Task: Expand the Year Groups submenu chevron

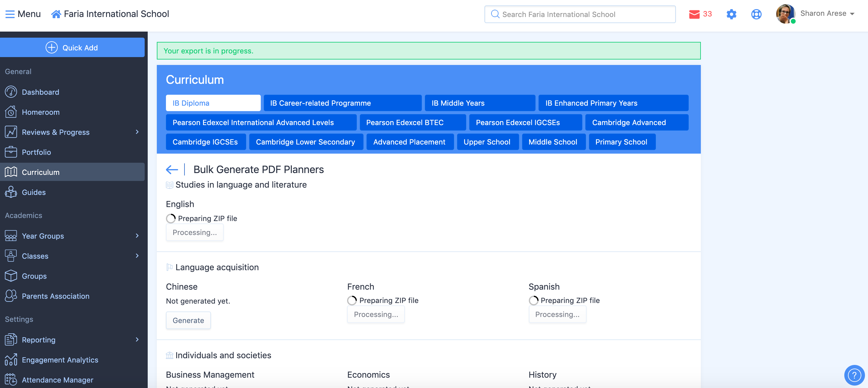Action: [x=137, y=236]
